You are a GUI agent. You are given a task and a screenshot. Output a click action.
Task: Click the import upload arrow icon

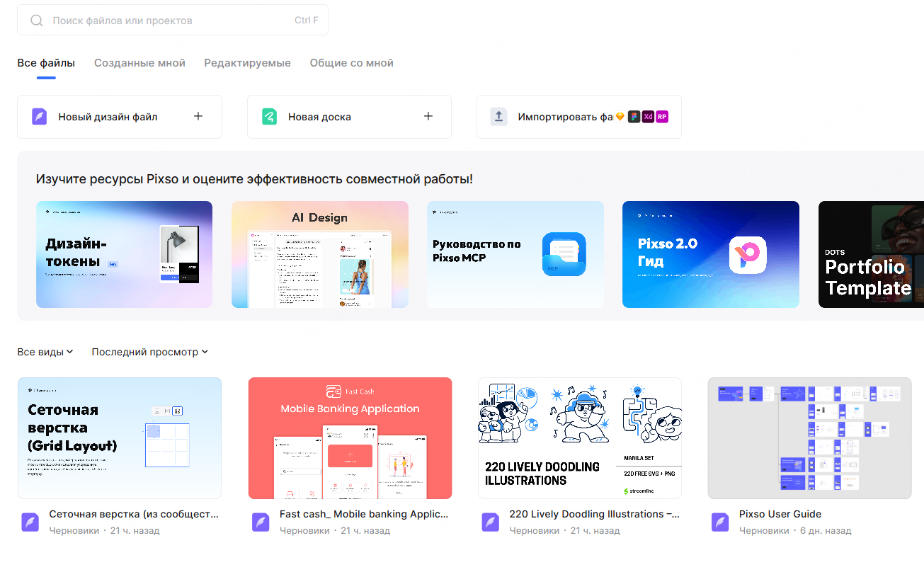tap(499, 117)
